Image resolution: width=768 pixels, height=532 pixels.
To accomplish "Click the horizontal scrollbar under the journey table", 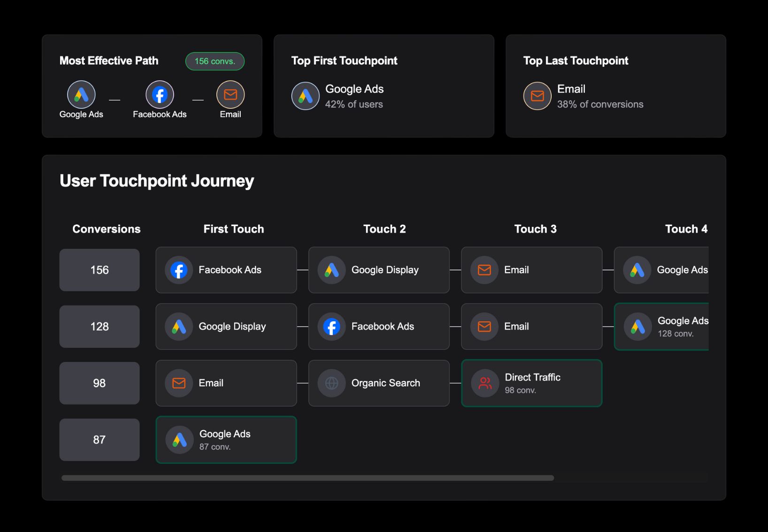I will tap(307, 478).
